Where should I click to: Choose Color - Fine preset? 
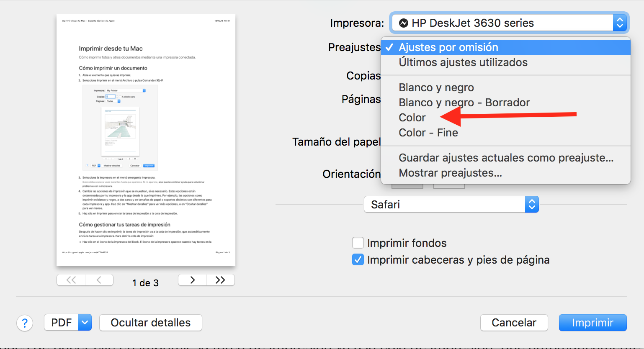[x=428, y=133]
